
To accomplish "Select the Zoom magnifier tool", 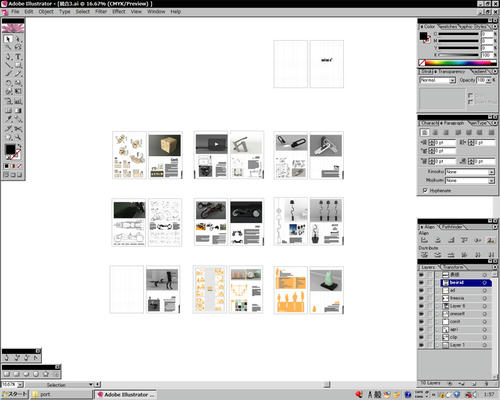I will click(x=18, y=137).
